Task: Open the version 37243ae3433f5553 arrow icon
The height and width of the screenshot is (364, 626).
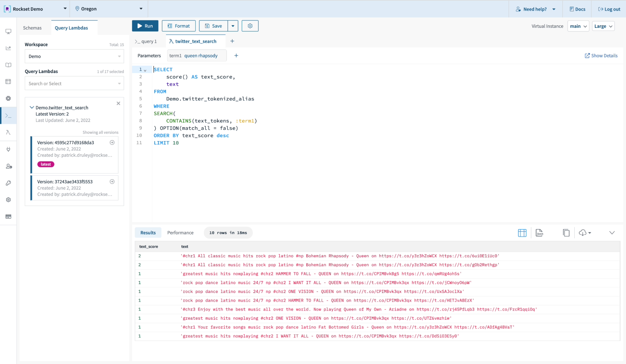Action: [112, 182]
